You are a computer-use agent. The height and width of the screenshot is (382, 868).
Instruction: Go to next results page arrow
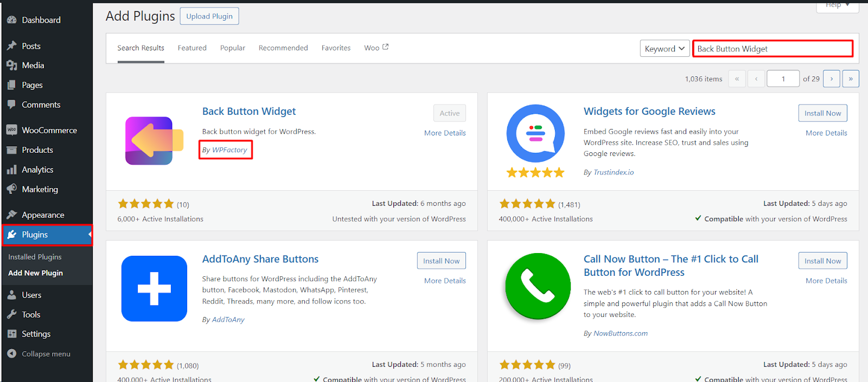[x=831, y=79]
